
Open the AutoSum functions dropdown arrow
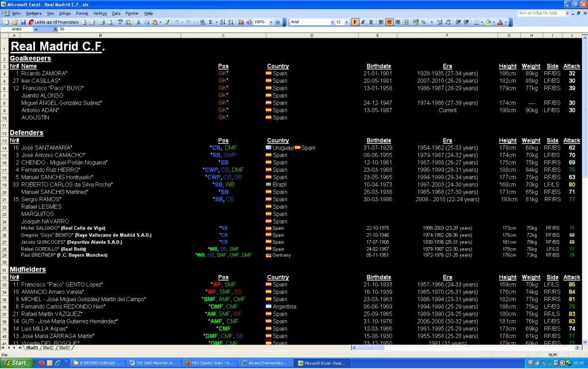coord(216,22)
